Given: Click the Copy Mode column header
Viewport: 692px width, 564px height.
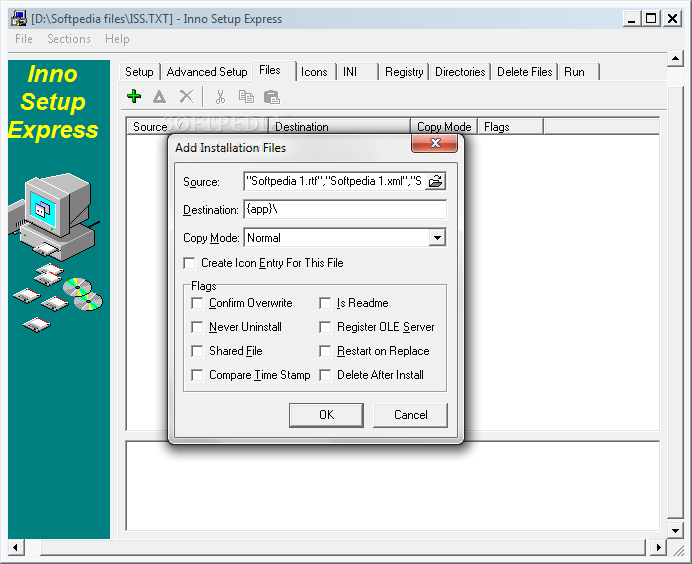Looking at the screenshot, I should pyautogui.click(x=444, y=127).
